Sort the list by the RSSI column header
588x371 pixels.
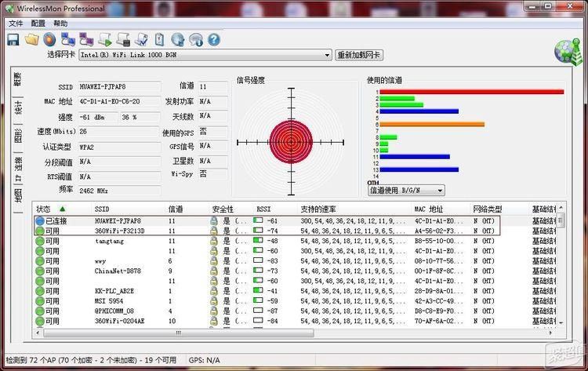tap(275, 209)
